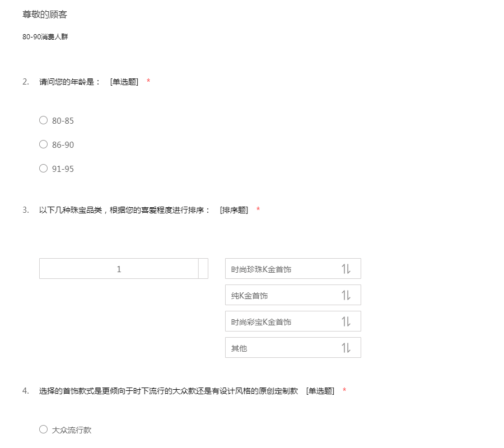Click the sort arrows icon on 时尚珍珠K金首饰
Viewport: 504px width, 448px height.
pyautogui.click(x=346, y=269)
